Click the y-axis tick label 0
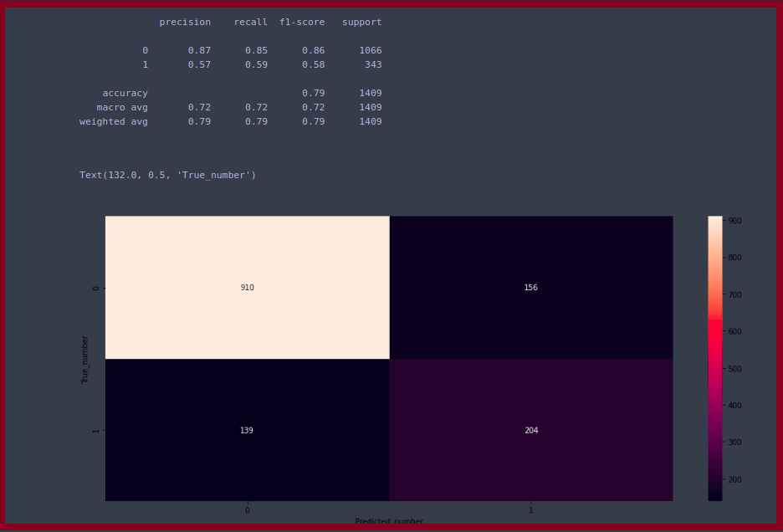The height and width of the screenshot is (532, 783). [95, 288]
